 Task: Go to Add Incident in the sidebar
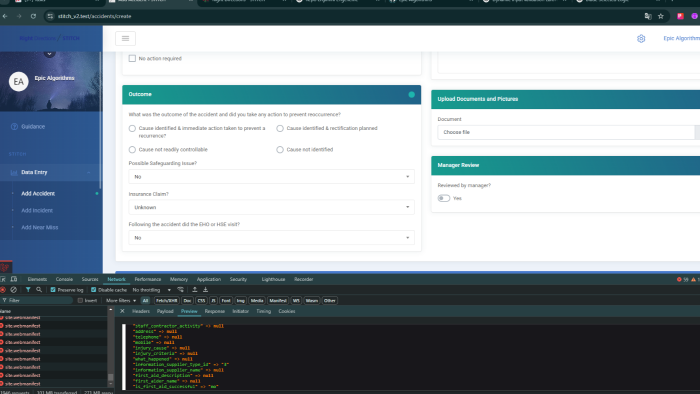coord(37,210)
